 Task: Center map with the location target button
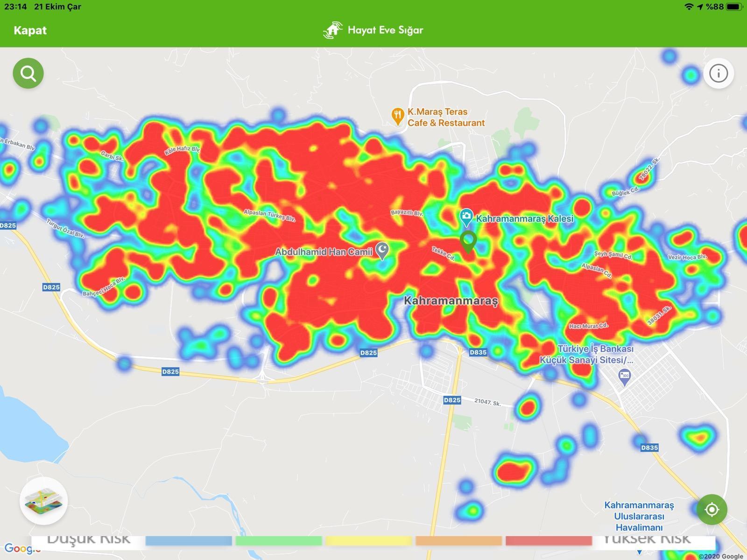coord(712,509)
